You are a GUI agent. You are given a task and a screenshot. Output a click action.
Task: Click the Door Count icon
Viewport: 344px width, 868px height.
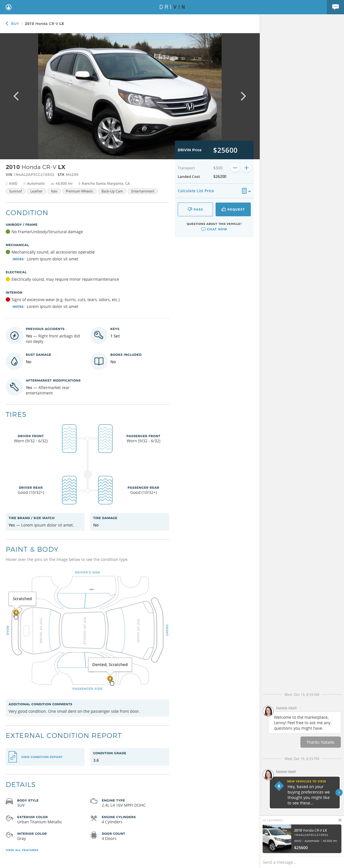click(94, 835)
